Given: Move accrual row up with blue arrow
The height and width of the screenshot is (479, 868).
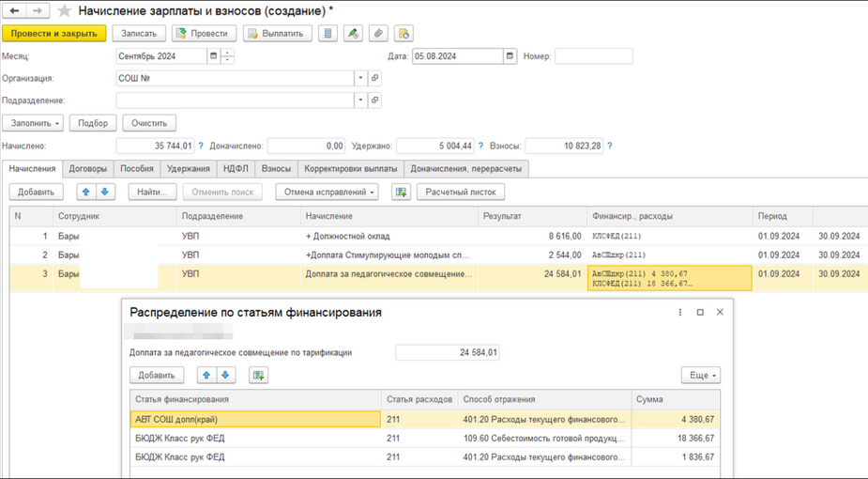Looking at the screenshot, I should pos(86,192).
